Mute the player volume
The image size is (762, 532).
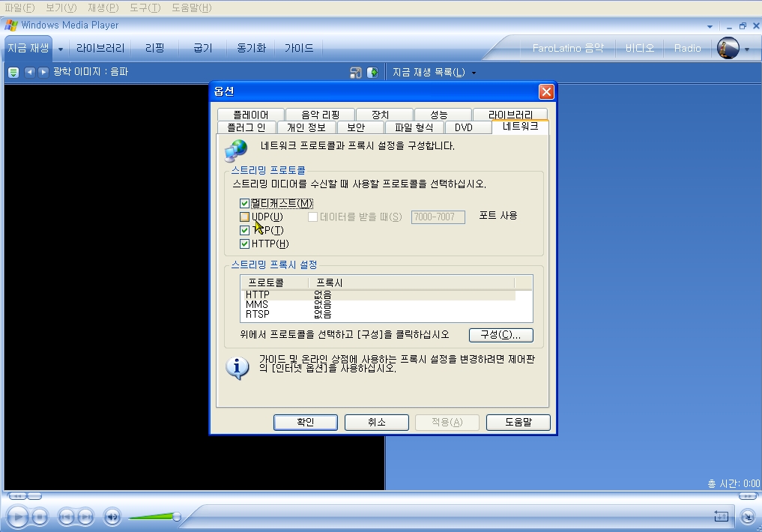pyautogui.click(x=112, y=516)
